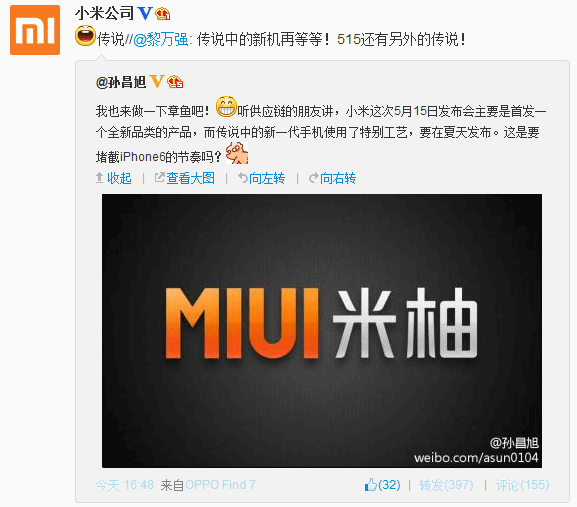Click the OPPO Find 7 source link
The width and height of the screenshot is (577, 507).
[220, 485]
